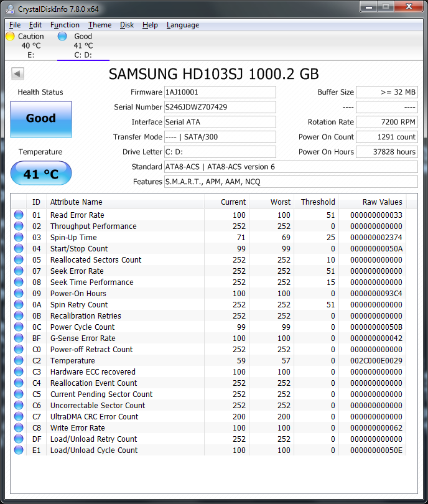428x504 pixels.
Task: Click status orb for Load/Unload Cycle Count
Action: tap(19, 450)
